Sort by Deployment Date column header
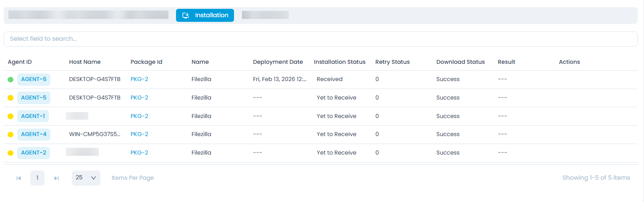 (x=278, y=62)
